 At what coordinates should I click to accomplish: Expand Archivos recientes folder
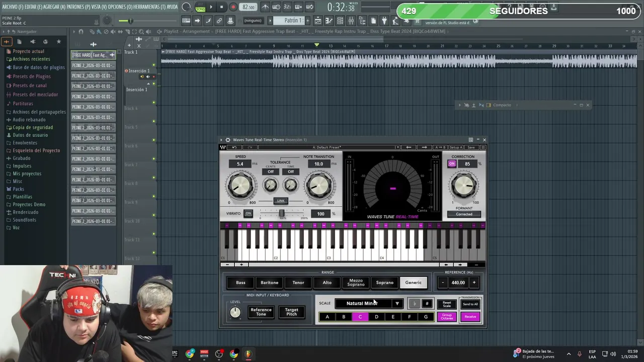click(x=31, y=59)
